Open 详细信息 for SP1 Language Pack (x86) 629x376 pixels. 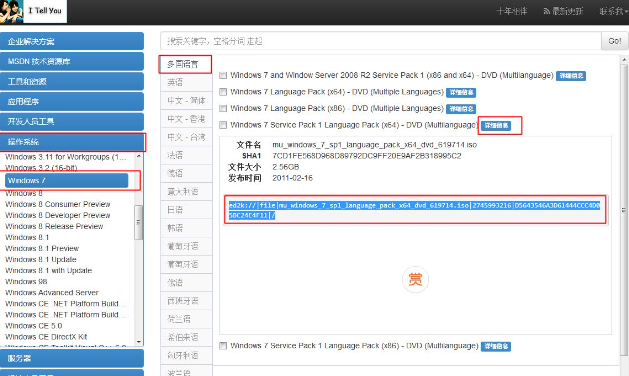496,347
